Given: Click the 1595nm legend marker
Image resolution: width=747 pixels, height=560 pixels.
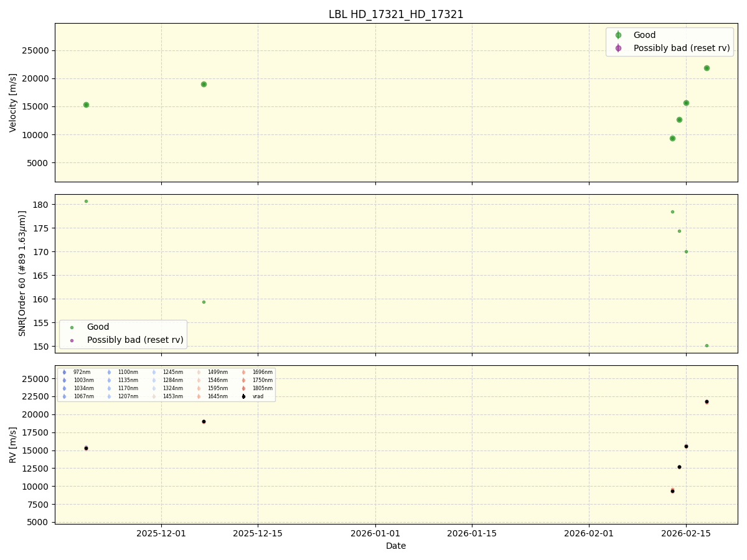Looking at the screenshot, I should click(199, 388).
